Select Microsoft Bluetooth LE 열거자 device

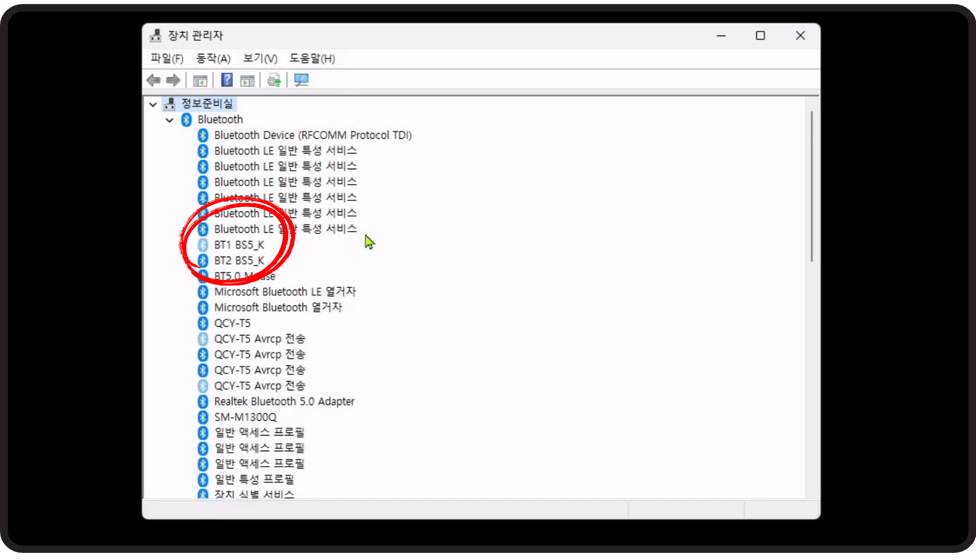point(285,292)
